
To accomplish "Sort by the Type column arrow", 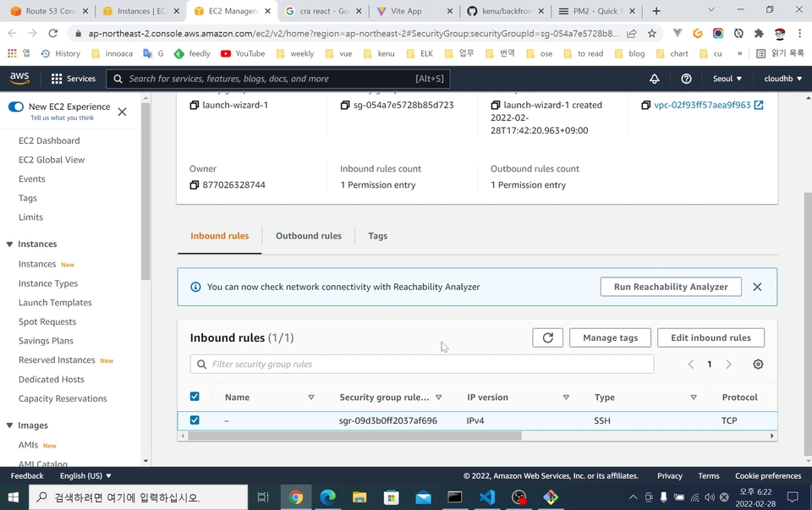I will click(x=694, y=398).
